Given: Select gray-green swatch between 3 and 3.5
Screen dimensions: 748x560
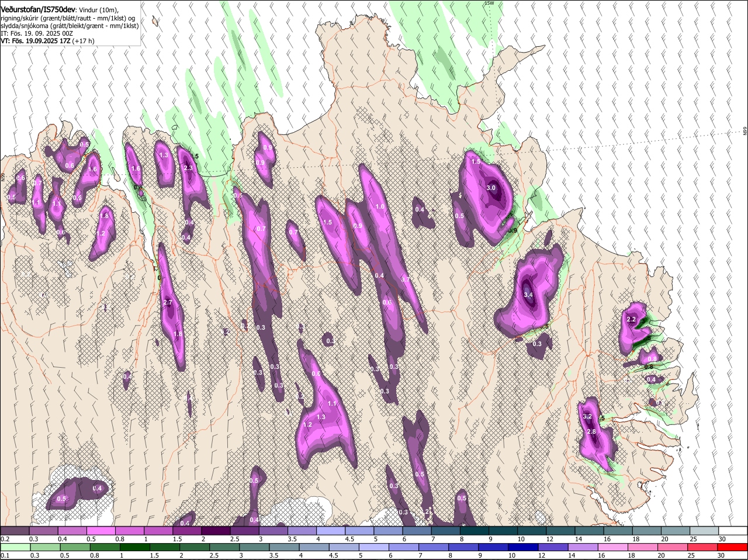Looking at the screenshot, I should (254, 548).
